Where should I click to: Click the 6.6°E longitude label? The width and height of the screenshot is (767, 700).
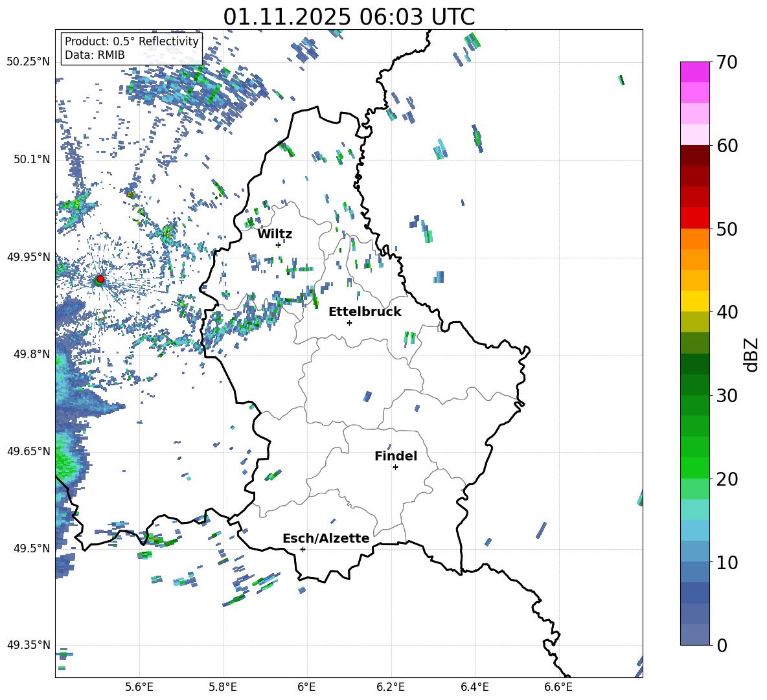[x=558, y=687]
